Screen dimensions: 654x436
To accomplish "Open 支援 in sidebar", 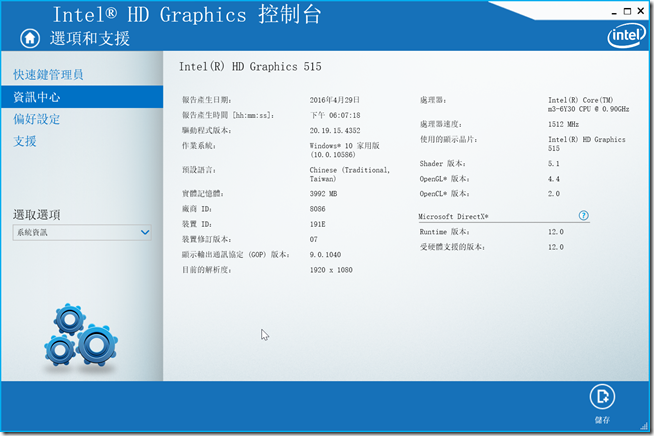I will (x=25, y=141).
